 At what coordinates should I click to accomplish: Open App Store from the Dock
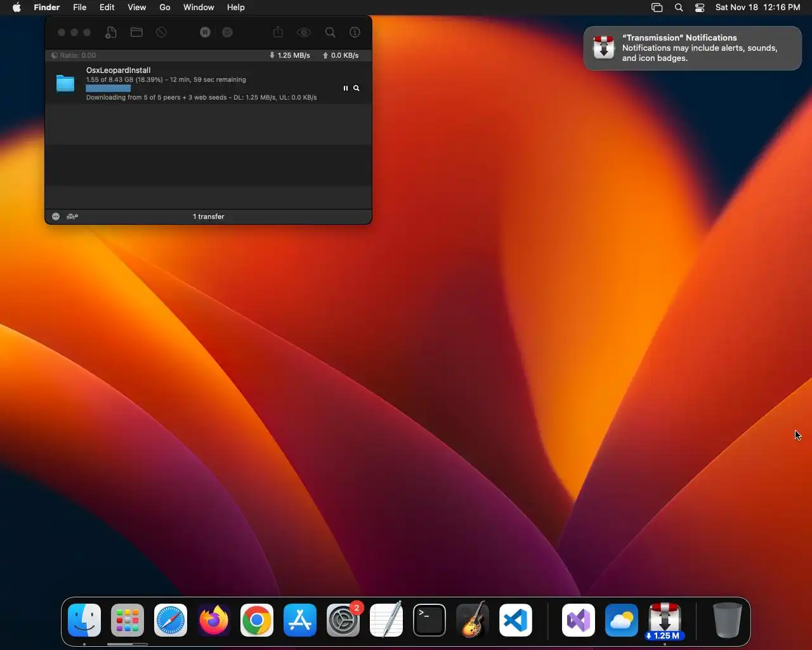[x=300, y=620]
